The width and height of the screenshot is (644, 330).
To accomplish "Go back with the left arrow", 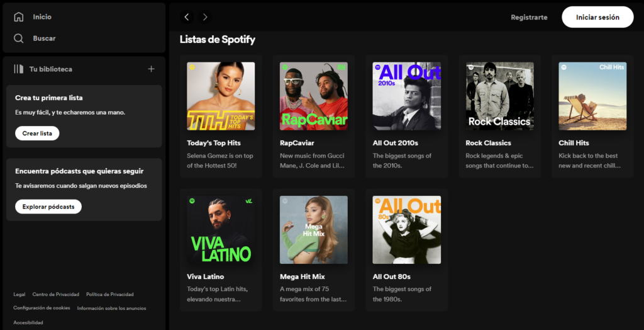I will point(187,17).
